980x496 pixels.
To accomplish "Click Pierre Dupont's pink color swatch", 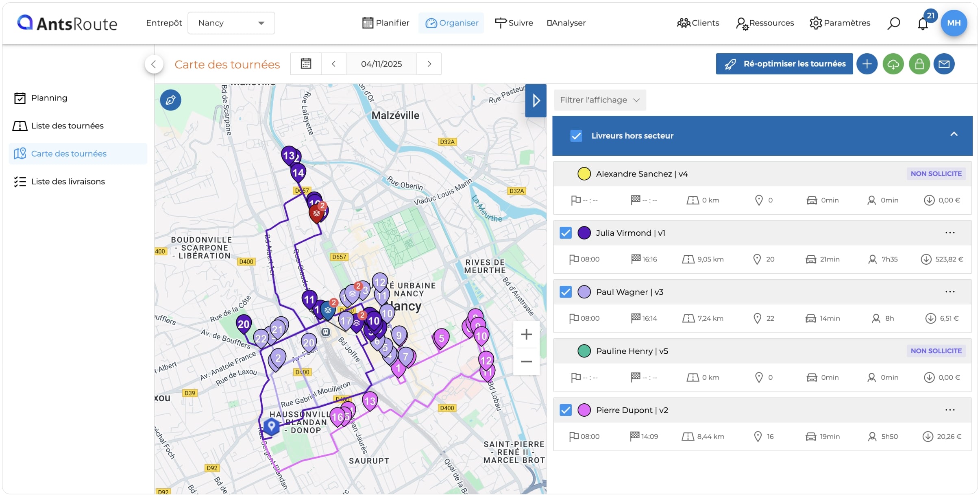I will pos(584,410).
